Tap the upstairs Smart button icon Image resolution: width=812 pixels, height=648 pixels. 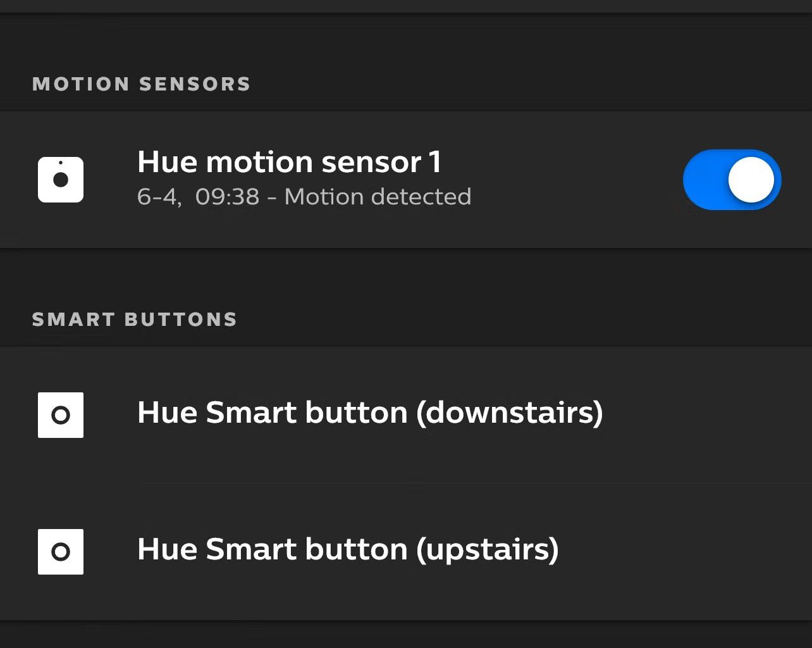pos(61,552)
